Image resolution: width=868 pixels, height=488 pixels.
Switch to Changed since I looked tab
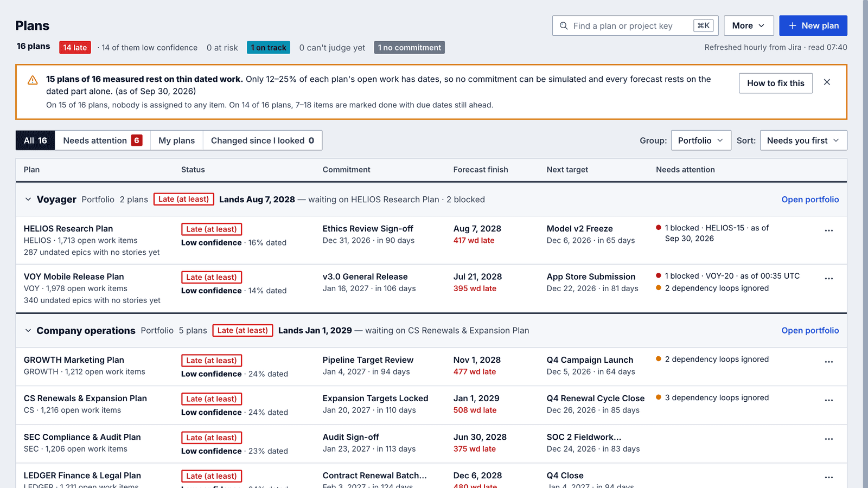tap(263, 140)
